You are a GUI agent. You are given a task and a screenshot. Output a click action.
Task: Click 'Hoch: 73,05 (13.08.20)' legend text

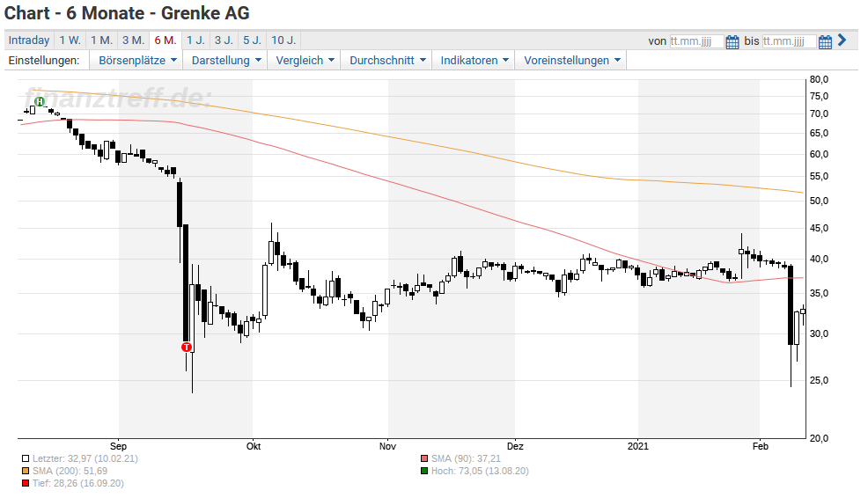(480, 471)
